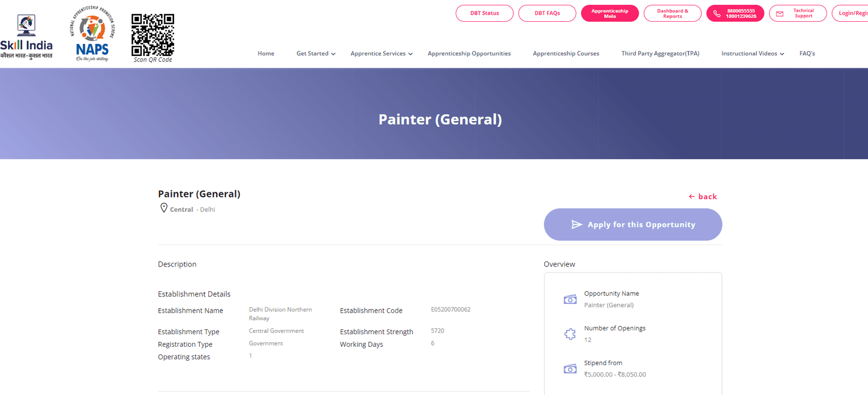Click Apply for this Opportunity
The width and height of the screenshot is (868, 395).
(633, 225)
